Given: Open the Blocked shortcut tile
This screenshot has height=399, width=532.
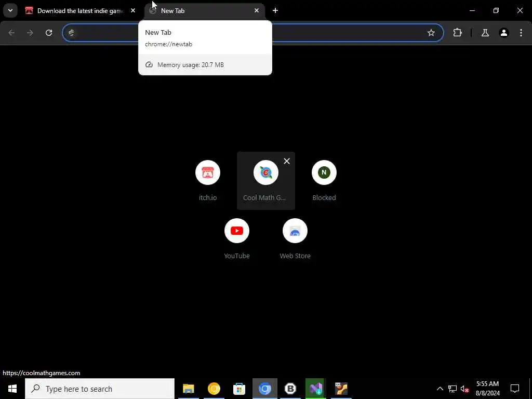Looking at the screenshot, I should pos(324,180).
